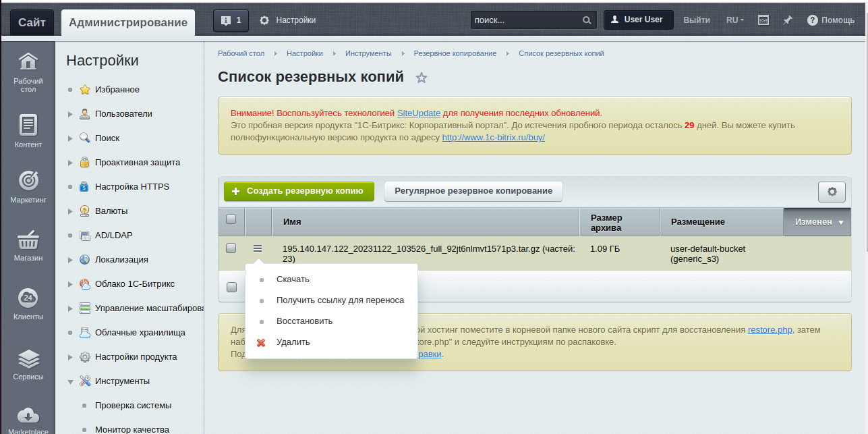
Task: Open Проверка системы tree item
Action: pyautogui.click(x=133, y=406)
